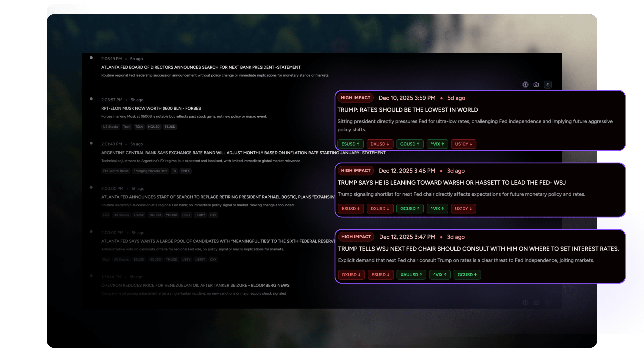This screenshot has width=644, height=362.
Task: Click ESUSD down chip on 3:47 PM card
Action: point(381,275)
